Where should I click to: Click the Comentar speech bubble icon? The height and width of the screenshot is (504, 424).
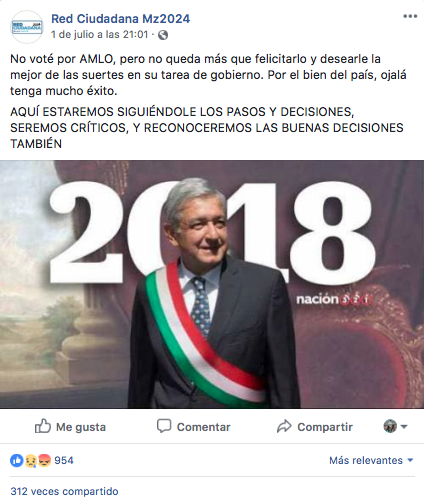click(164, 426)
